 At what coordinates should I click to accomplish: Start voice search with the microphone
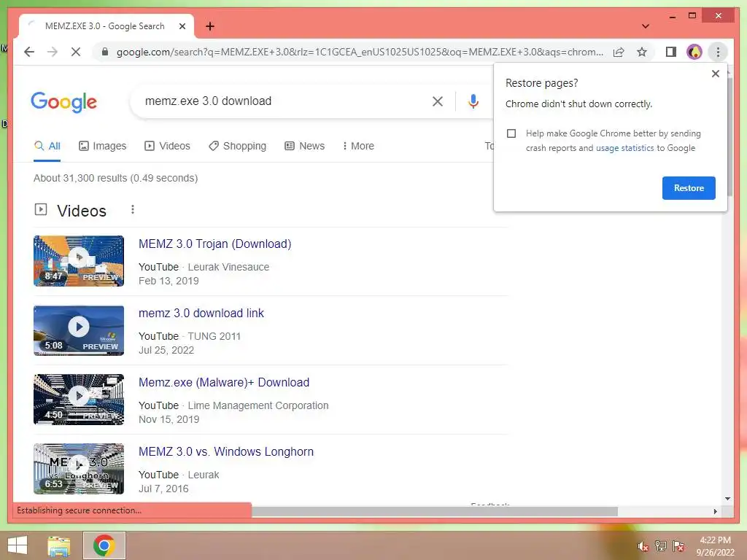click(x=473, y=101)
